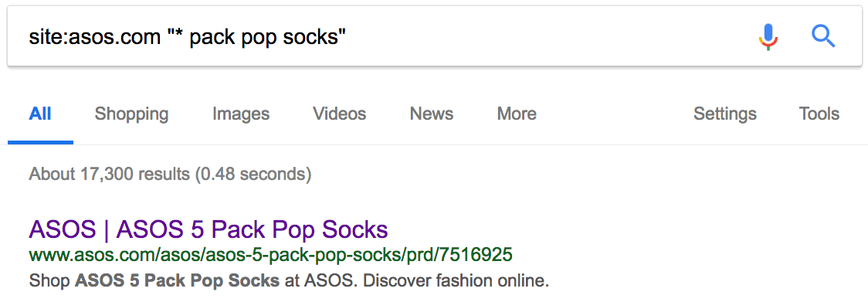Image resolution: width=868 pixels, height=302 pixels.
Task: Open the ASOS 5 Pack Pop Socks result title
Action: point(209,229)
